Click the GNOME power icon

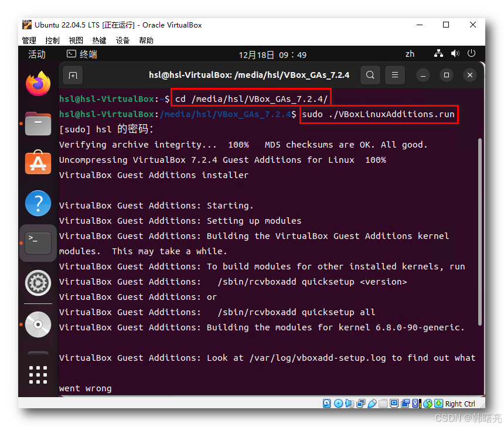(x=471, y=54)
